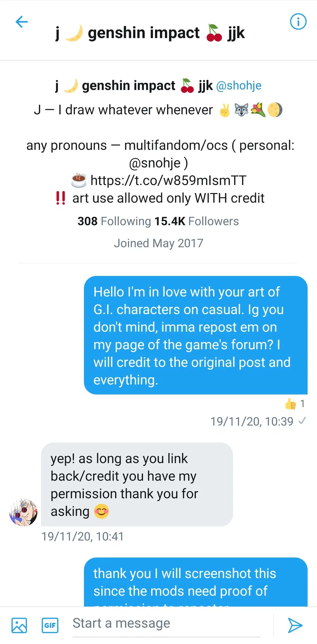Image resolution: width=317 pixels, height=644 pixels.
Task: Open the @snohje personal account mention
Action: 155,163
